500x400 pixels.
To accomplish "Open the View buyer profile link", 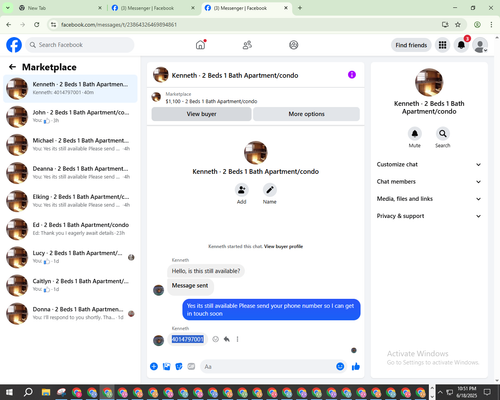I will pos(283,247).
